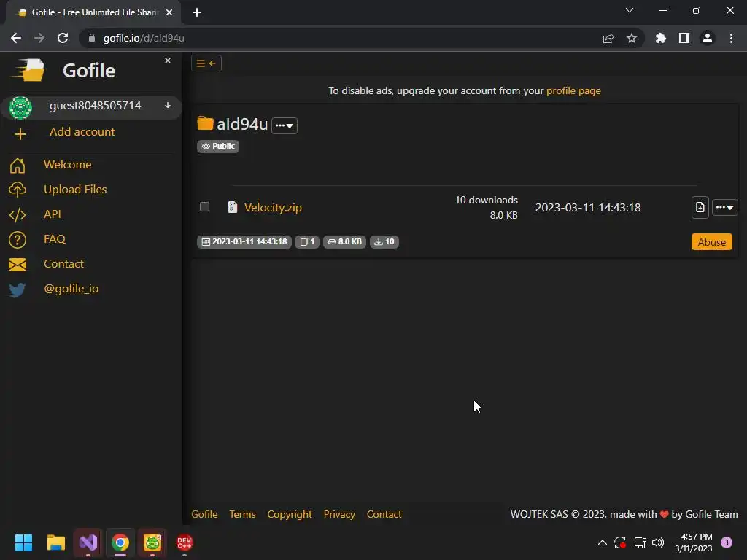747x560 pixels.
Task: Open the Terms footer link
Action: pyautogui.click(x=242, y=514)
